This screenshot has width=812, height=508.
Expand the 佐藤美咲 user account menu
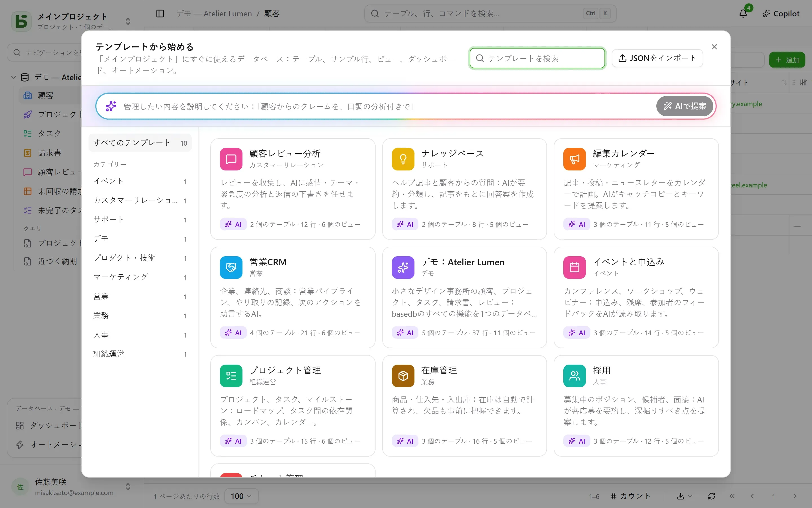click(x=128, y=487)
